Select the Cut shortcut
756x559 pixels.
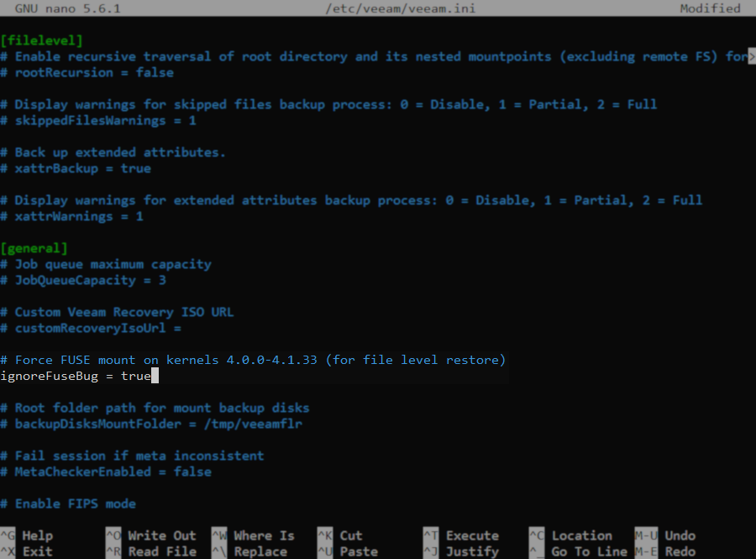pos(340,535)
